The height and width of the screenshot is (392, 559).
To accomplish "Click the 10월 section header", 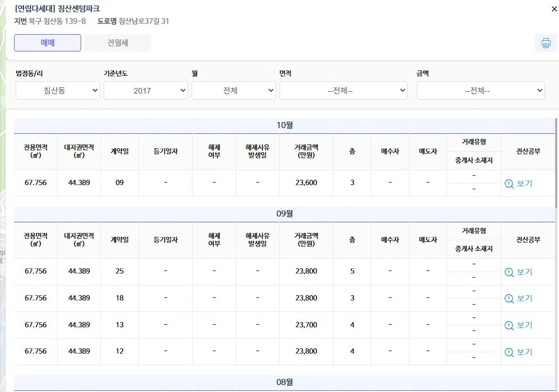I will (285, 125).
